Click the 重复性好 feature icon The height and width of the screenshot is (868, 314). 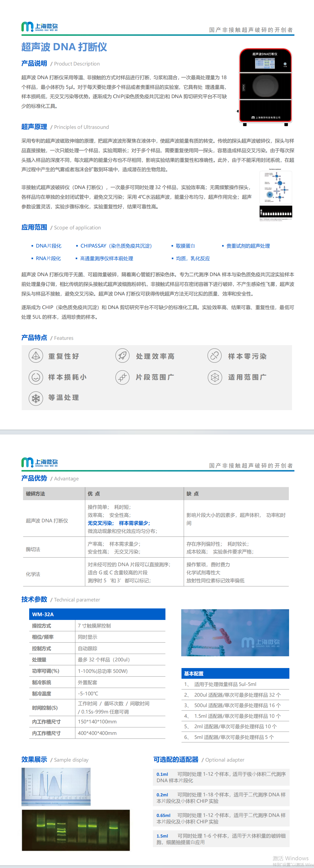pos(36,356)
